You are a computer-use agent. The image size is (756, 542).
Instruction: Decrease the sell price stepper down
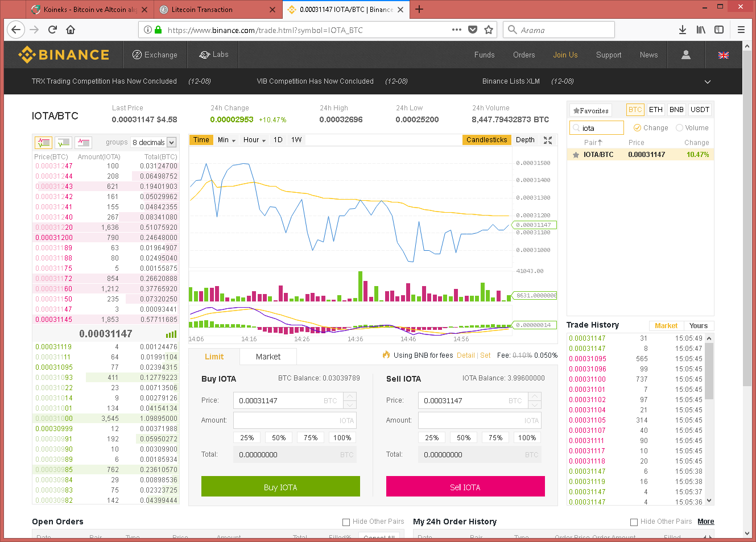pyautogui.click(x=535, y=404)
